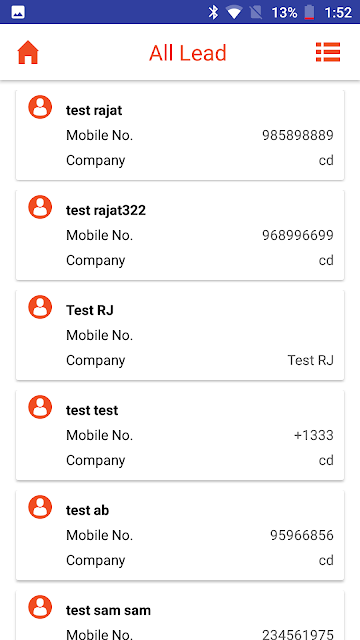
Task: Tap the battery icon in status bar
Action: [x=309, y=12]
